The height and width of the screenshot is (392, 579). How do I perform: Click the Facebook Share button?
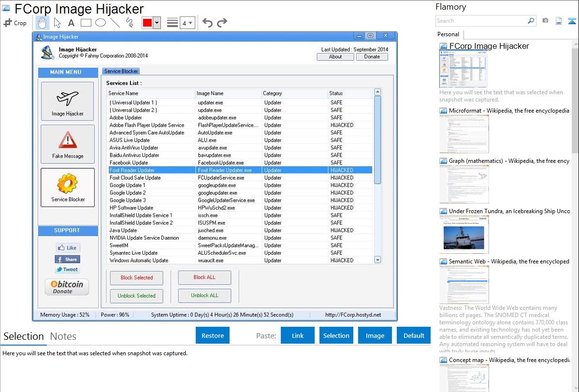pos(68,260)
